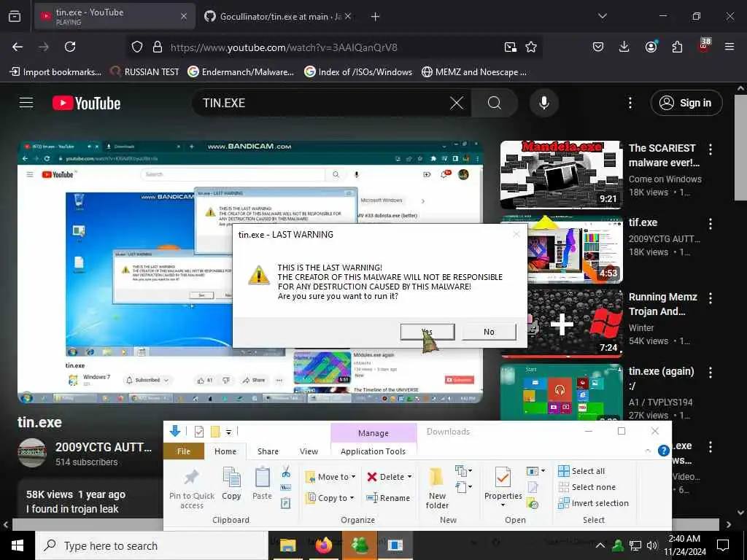Image resolution: width=747 pixels, height=560 pixels.
Task: Expand Delete dropdown arrow
Action: [x=409, y=477]
